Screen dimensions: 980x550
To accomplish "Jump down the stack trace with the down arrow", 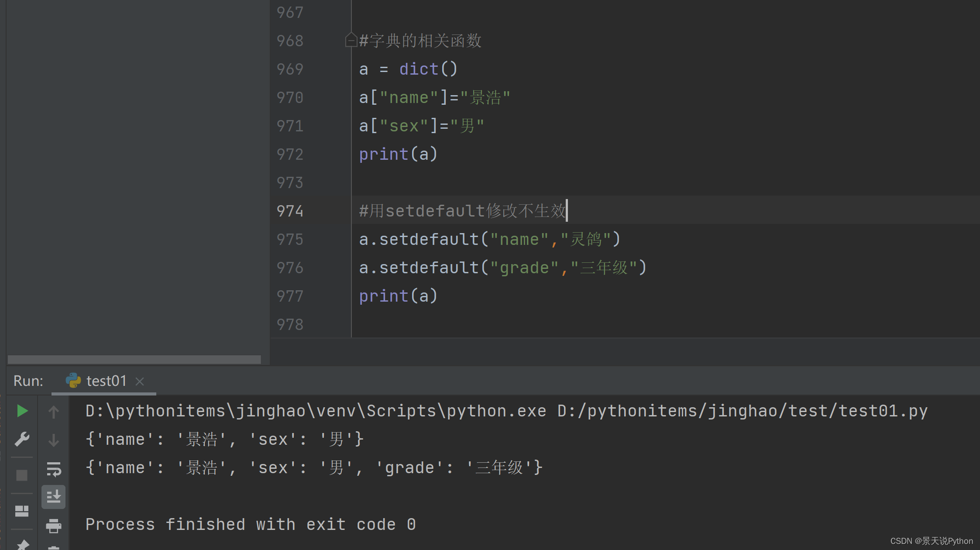I will coord(53,440).
